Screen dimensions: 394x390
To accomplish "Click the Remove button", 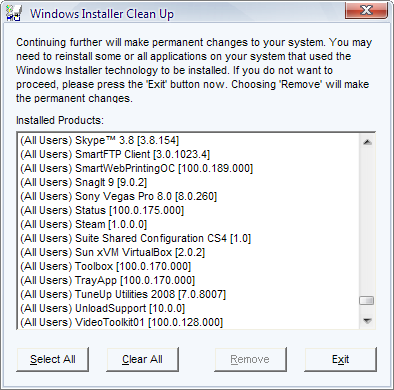I will coord(250,359).
